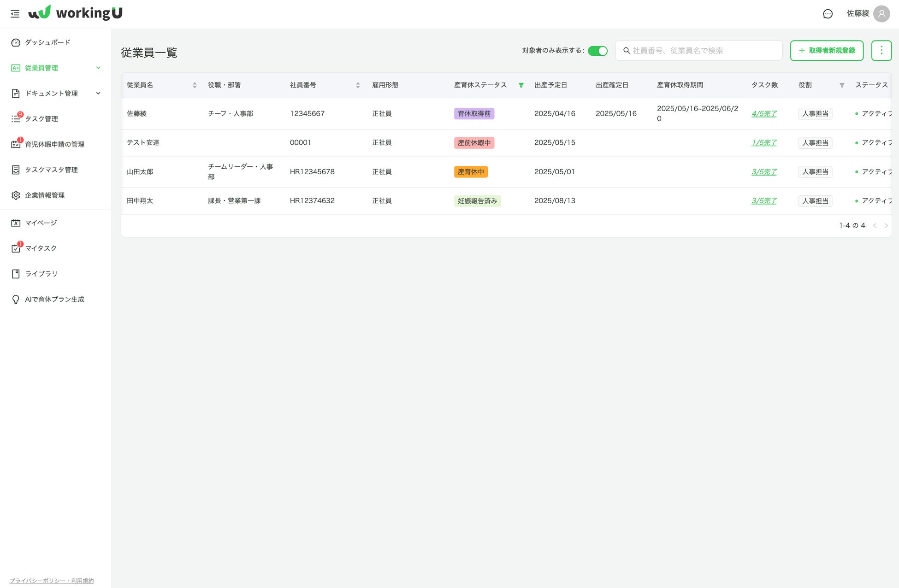Collapse sidebar using the hamburger menu icon
Image resolution: width=899 pixels, height=588 pixels.
[x=15, y=14]
